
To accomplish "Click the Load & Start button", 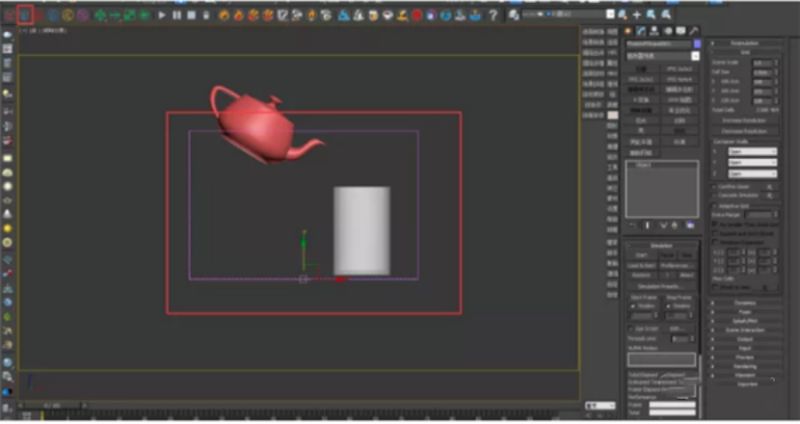I will click(x=641, y=266).
